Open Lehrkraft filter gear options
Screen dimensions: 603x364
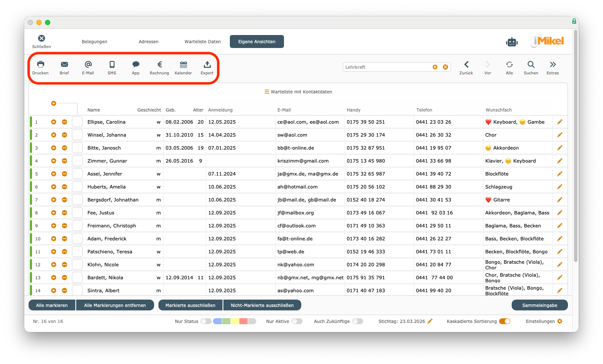(435, 67)
